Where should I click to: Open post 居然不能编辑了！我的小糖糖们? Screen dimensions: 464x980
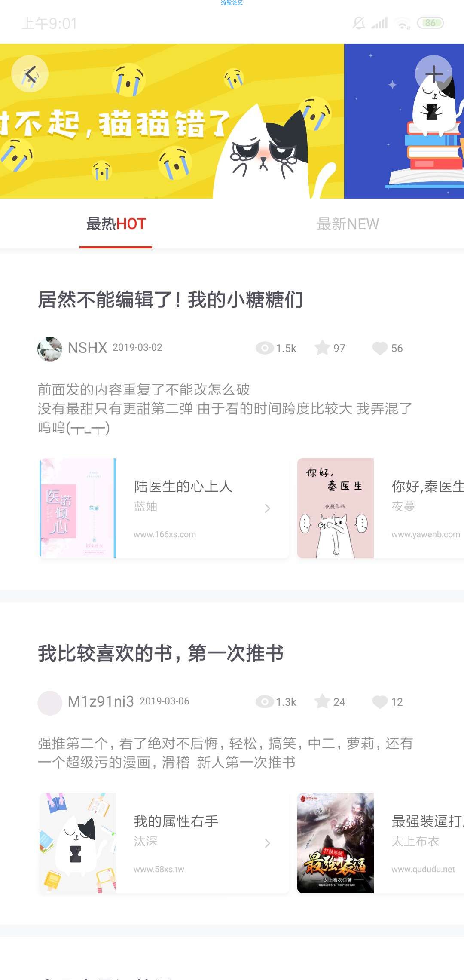coord(170,299)
